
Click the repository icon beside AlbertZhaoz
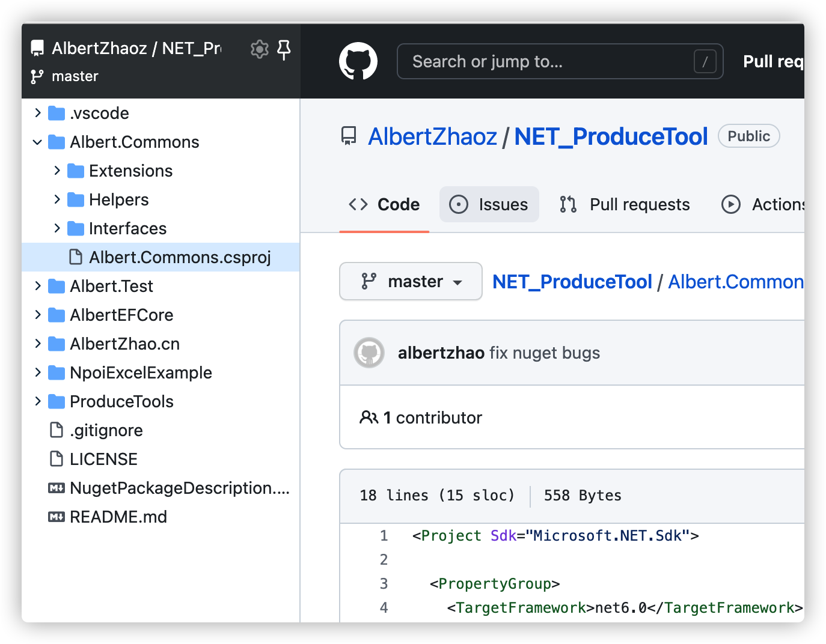pos(349,136)
